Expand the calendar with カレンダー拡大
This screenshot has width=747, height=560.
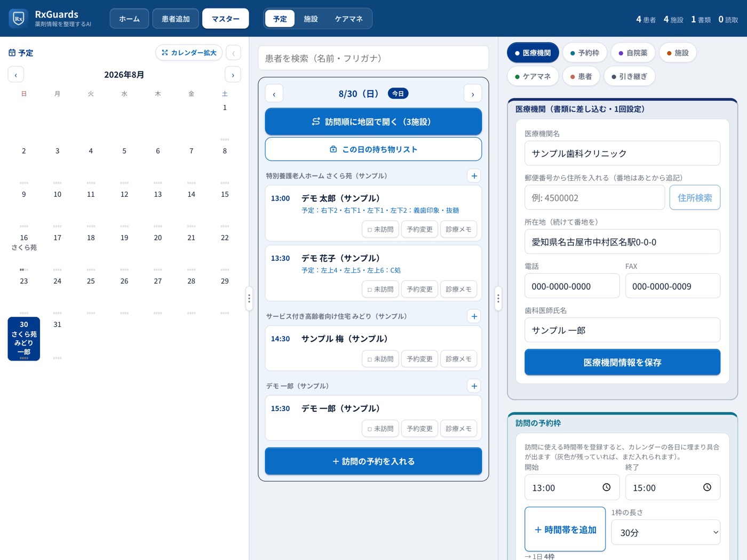pyautogui.click(x=189, y=53)
